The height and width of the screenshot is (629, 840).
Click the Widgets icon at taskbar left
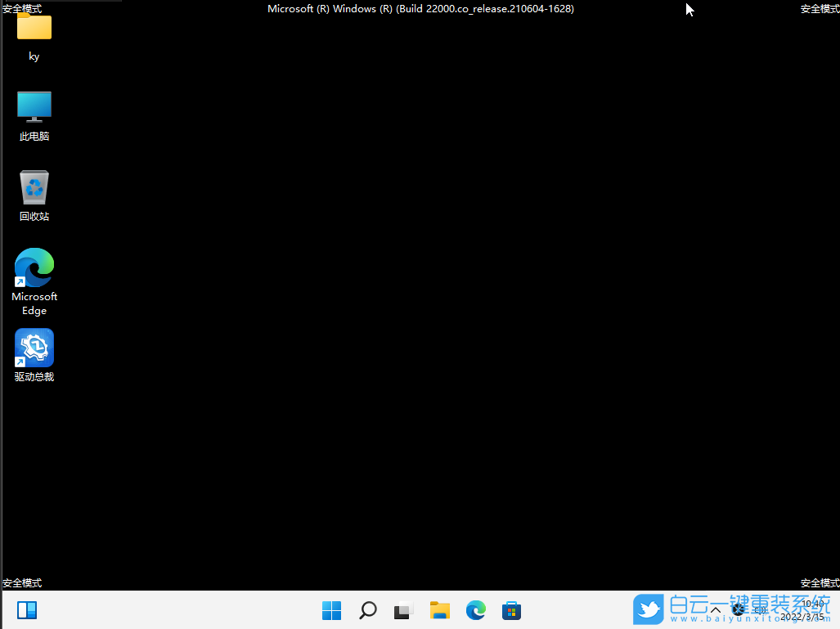27,609
